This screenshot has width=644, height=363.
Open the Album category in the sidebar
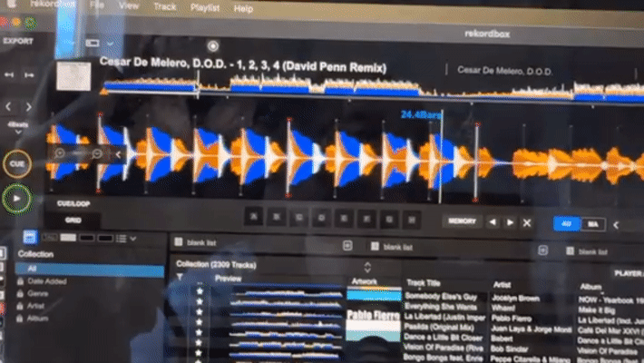pos(38,319)
